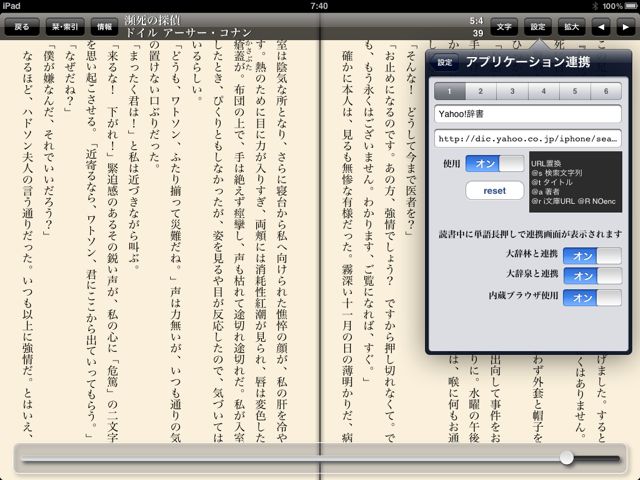
Task: Click the Bluetooth status icon
Action: tap(595, 6)
